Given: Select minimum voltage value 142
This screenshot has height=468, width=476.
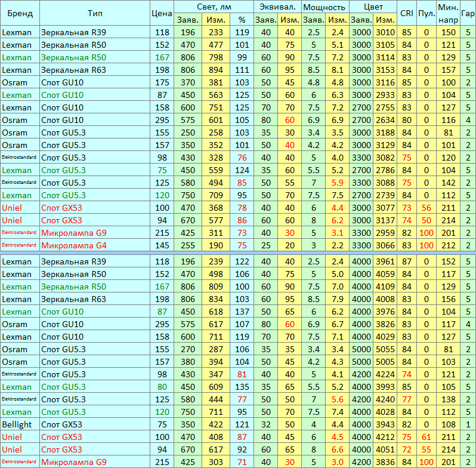Looking at the screenshot, I should (448, 183).
